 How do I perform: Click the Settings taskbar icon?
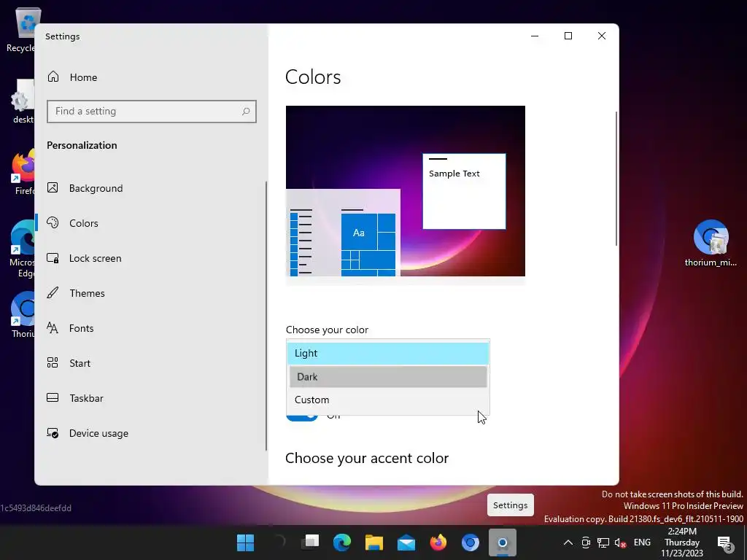coord(503,542)
